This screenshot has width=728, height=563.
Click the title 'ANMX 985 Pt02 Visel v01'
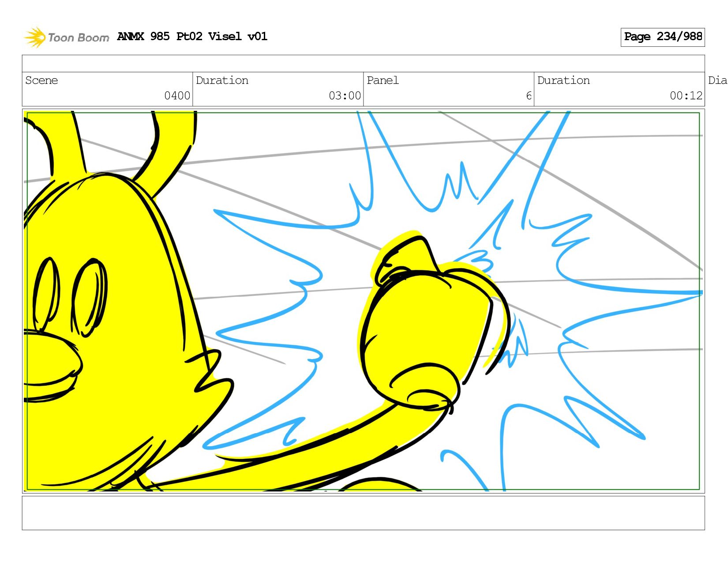[192, 36]
